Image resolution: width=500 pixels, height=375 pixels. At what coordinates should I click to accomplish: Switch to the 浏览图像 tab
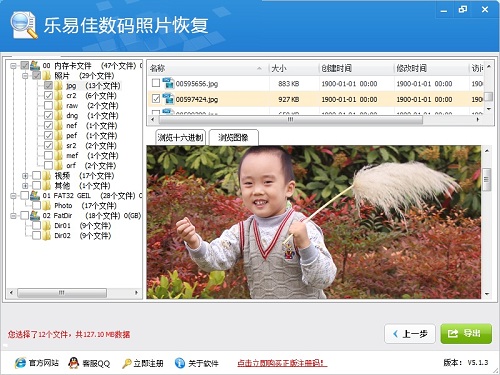coord(233,137)
